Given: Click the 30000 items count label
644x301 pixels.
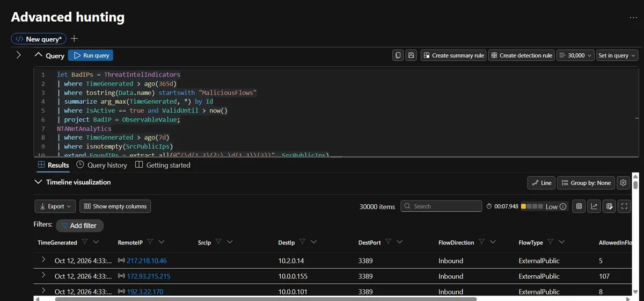Looking at the screenshot, I should 377,206.
